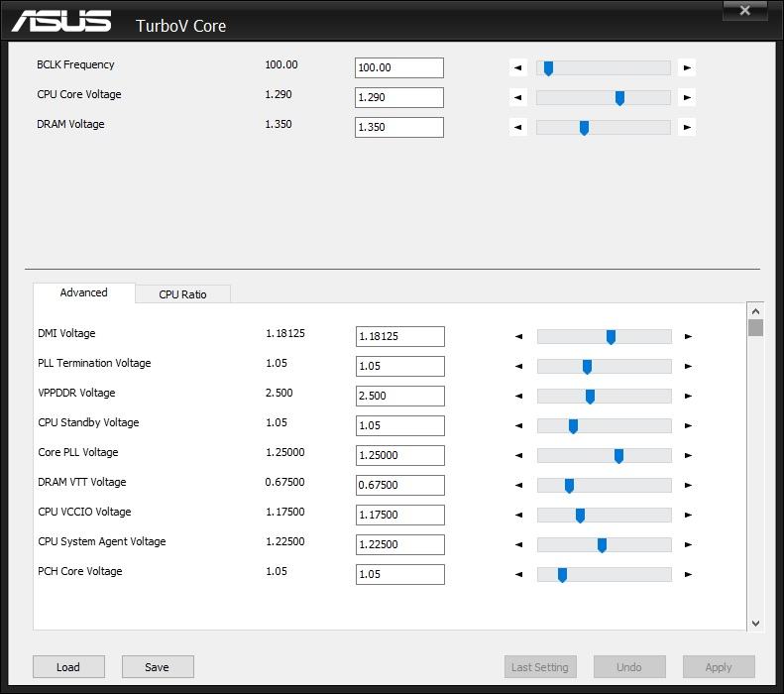
Task: Increase CPU VCCIO Voltage with right arrow
Action: point(688,515)
